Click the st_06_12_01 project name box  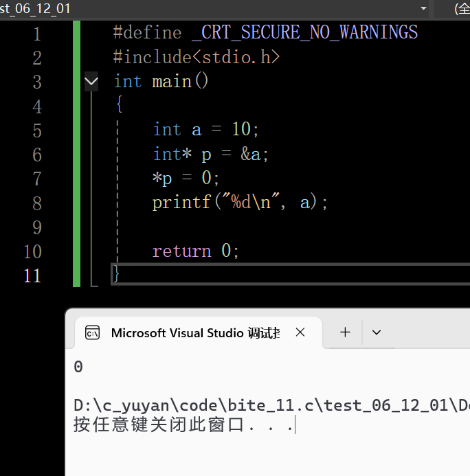pyautogui.click(x=214, y=8)
